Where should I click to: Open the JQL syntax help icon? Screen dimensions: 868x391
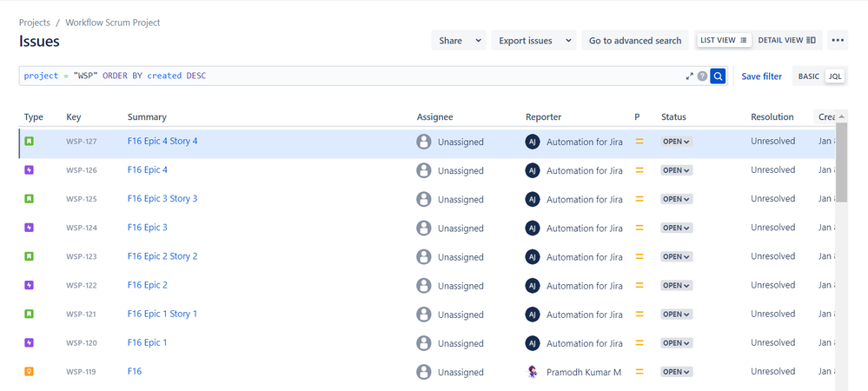coord(703,76)
